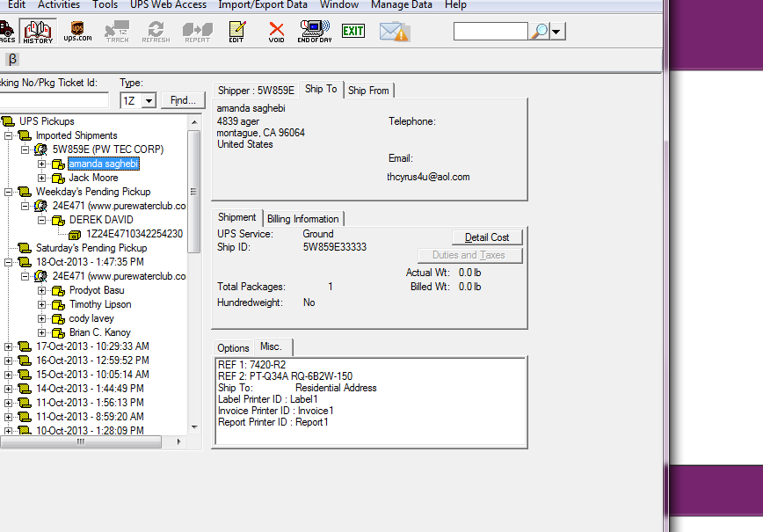The image size is (763, 532).
Task: Select the Misc. tab
Action: tap(271, 346)
